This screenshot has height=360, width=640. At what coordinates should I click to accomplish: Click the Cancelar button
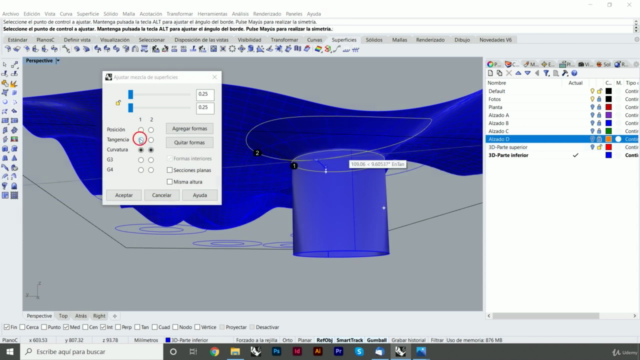[162, 195]
